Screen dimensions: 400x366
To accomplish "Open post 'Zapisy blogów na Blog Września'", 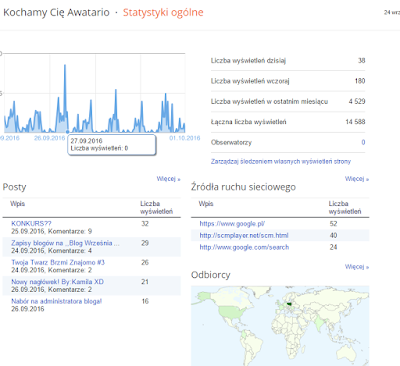I will pos(65,243).
